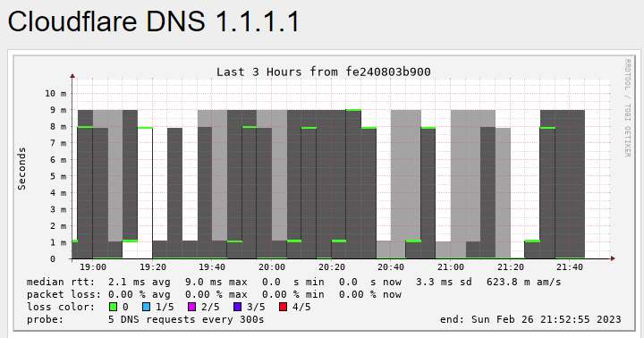The width and height of the screenshot is (644, 338).
Task: Click the red loss color swatch labeled 4/5
Action: click(x=283, y=307)
